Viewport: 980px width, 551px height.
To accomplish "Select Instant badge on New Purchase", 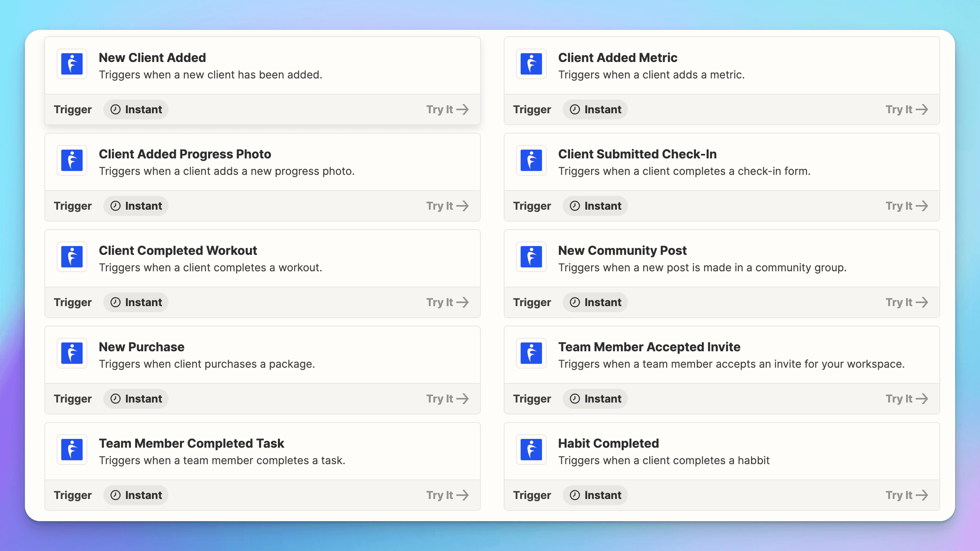I will pyautogui.click(x=135, y=398).
